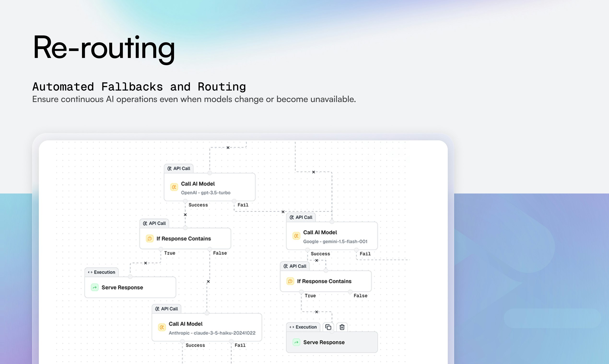Click the Gemini flash node's orange model icon
The height and width of the screenshot is (364, 609).
(296, 236)
